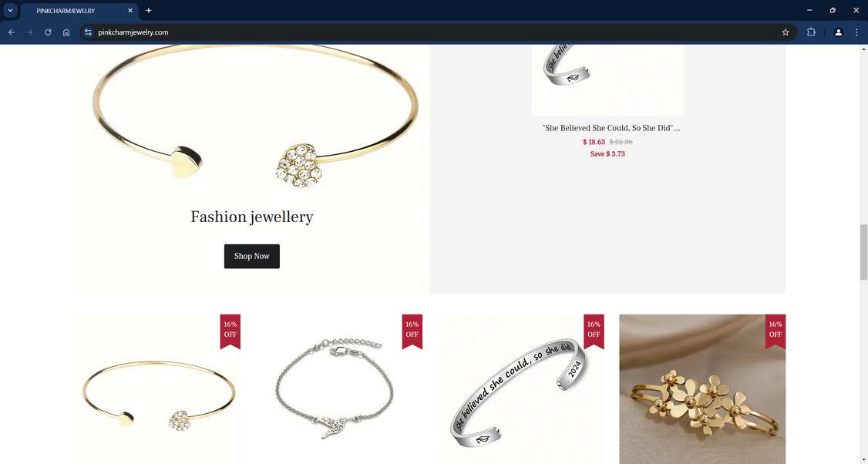Click the browser back arrow

(11, 32)
